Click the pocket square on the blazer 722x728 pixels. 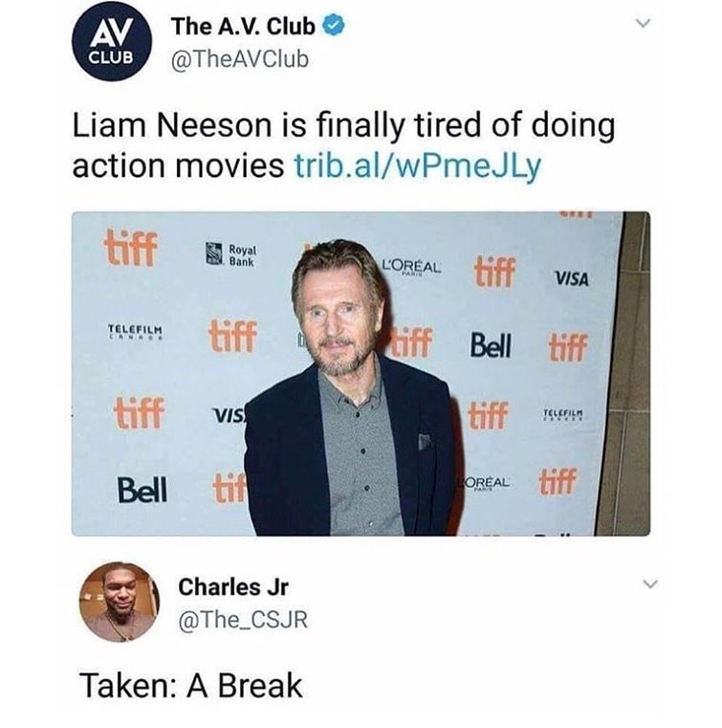tap(425, 441)
